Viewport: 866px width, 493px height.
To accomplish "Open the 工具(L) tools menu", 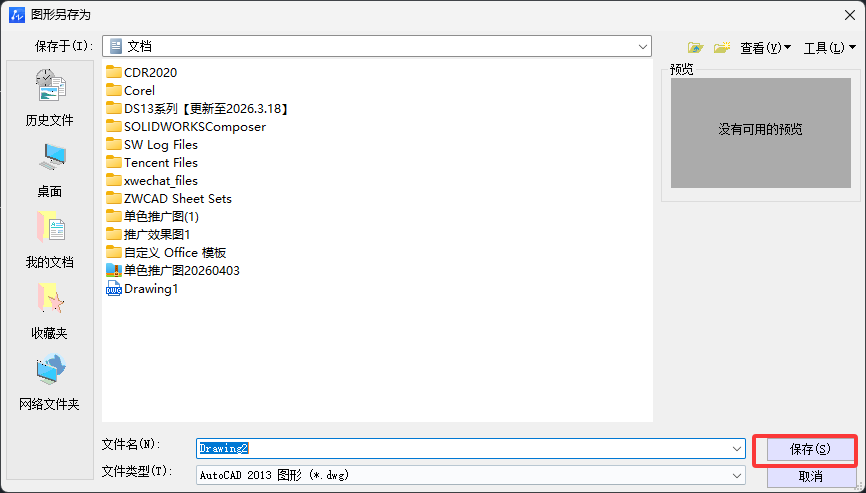I will pyautogui.click(x=830, y=48).
